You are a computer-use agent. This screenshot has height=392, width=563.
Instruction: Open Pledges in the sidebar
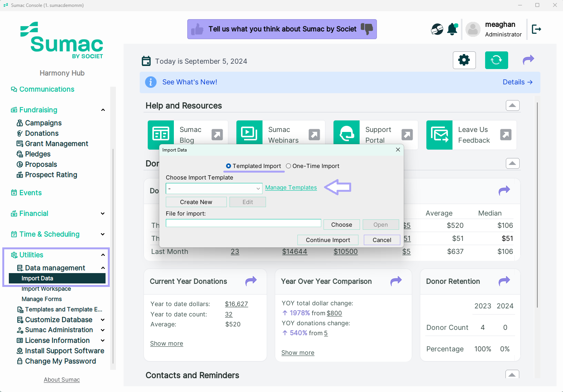click(x=38, y=154)
